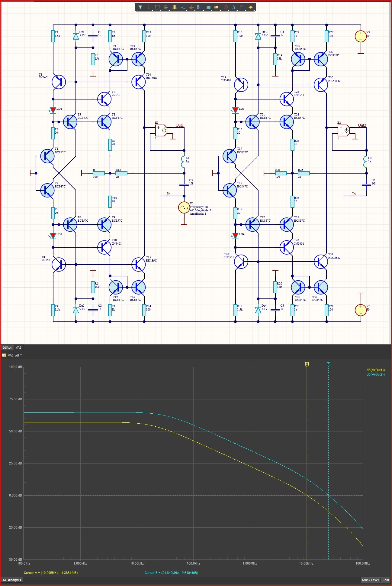Image resolution: width=392 pixels, height=586 pixels.
Task: Select AC source V1 symbol
Action: point(184,207)
